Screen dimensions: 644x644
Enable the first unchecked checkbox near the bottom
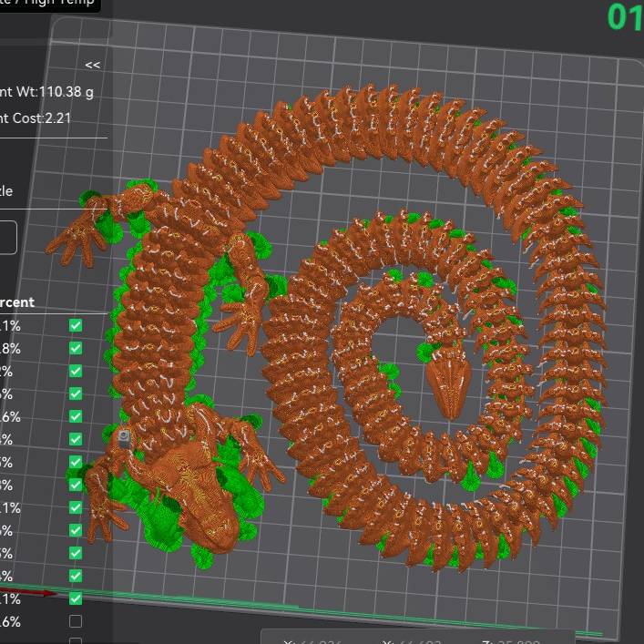click(76, 621)
